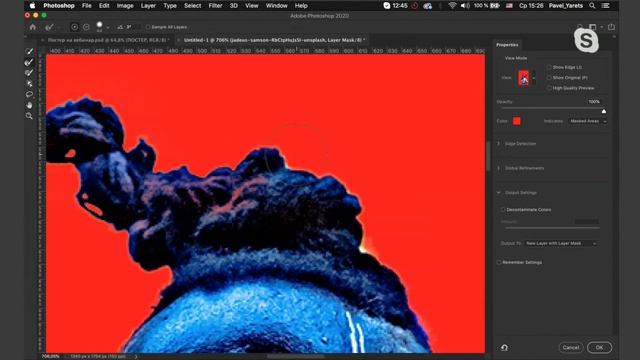640x360 pixels.
Task: Click the input language flag icon
Action: click(x=509, y=6)
